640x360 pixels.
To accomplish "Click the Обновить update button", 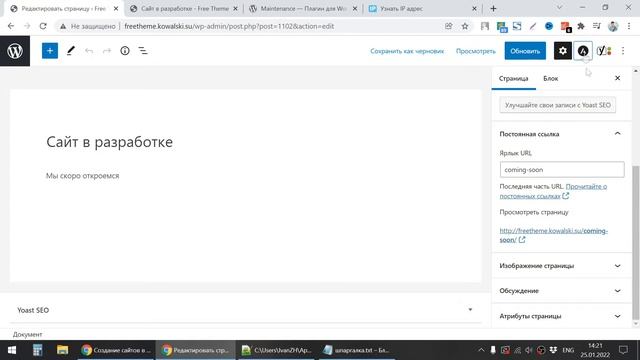I will [525, 51].
